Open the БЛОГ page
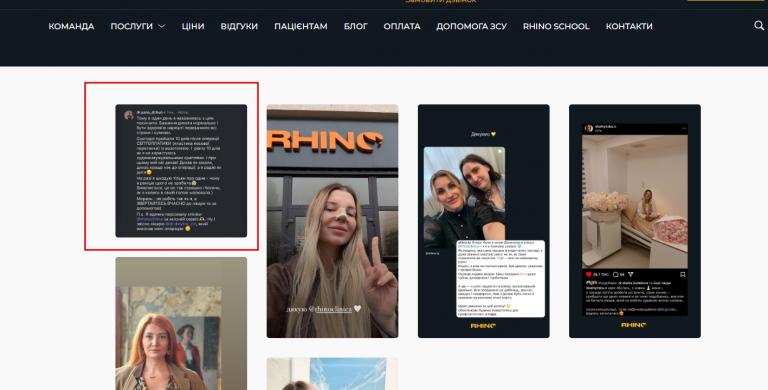The height and width of the screenshot is (390, 768). click(x=356, y=26)
